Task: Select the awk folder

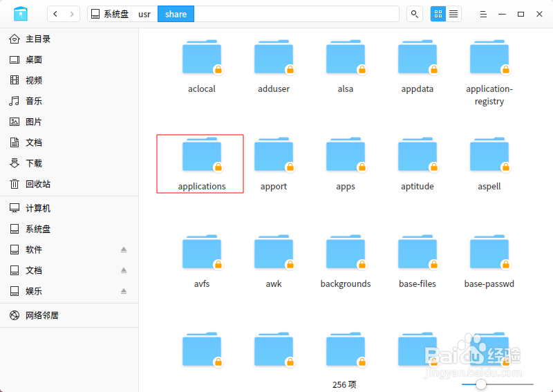Action: pos(274,261)
